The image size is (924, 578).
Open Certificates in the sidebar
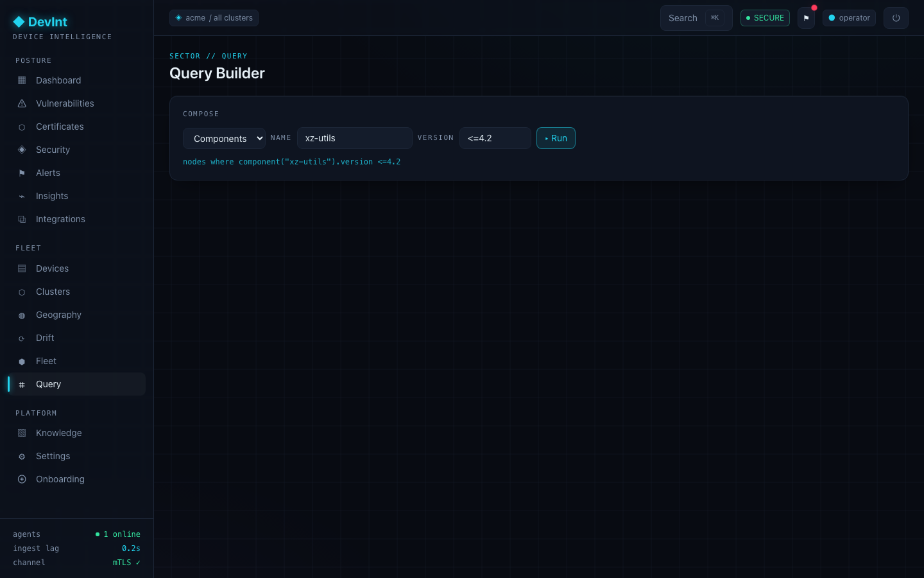tap(76, 127)
